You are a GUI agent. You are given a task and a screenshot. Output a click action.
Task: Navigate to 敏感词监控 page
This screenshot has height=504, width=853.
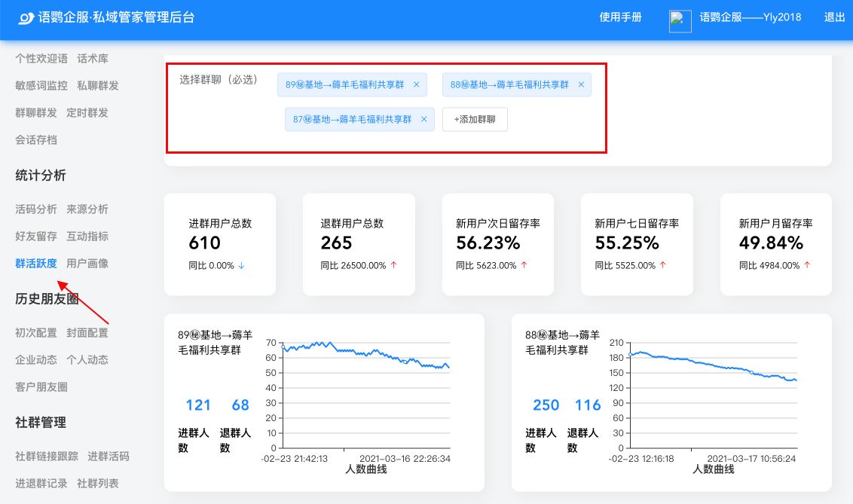pyautogui.click(x=41, y=85)
